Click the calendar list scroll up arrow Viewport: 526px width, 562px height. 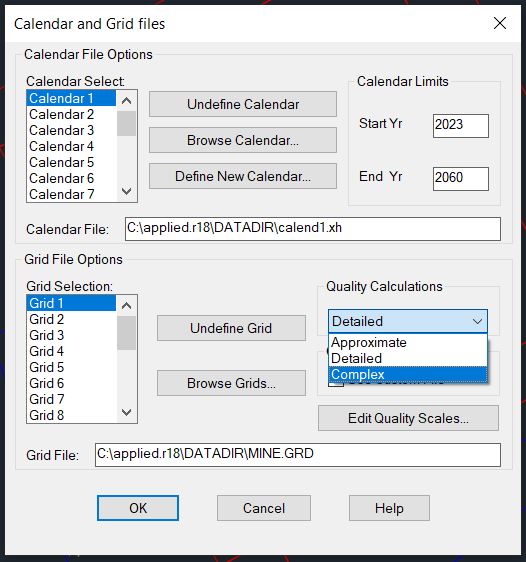click(126, 101)
